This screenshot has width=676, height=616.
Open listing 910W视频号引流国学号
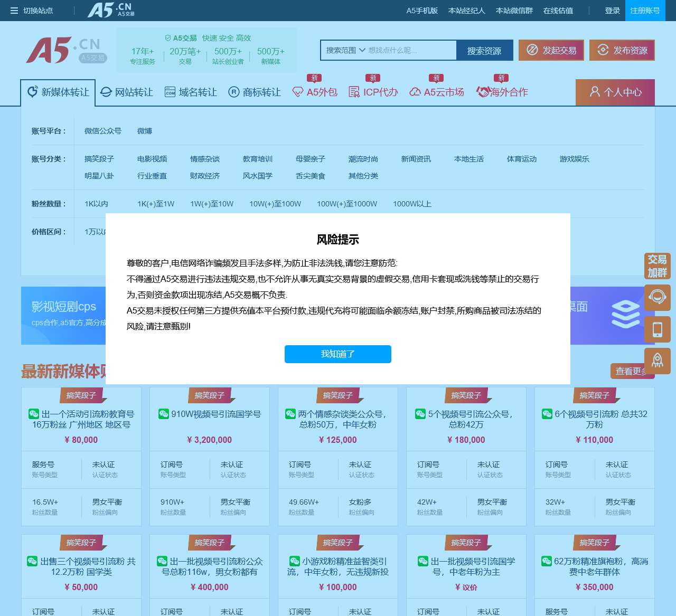point(216,414)
